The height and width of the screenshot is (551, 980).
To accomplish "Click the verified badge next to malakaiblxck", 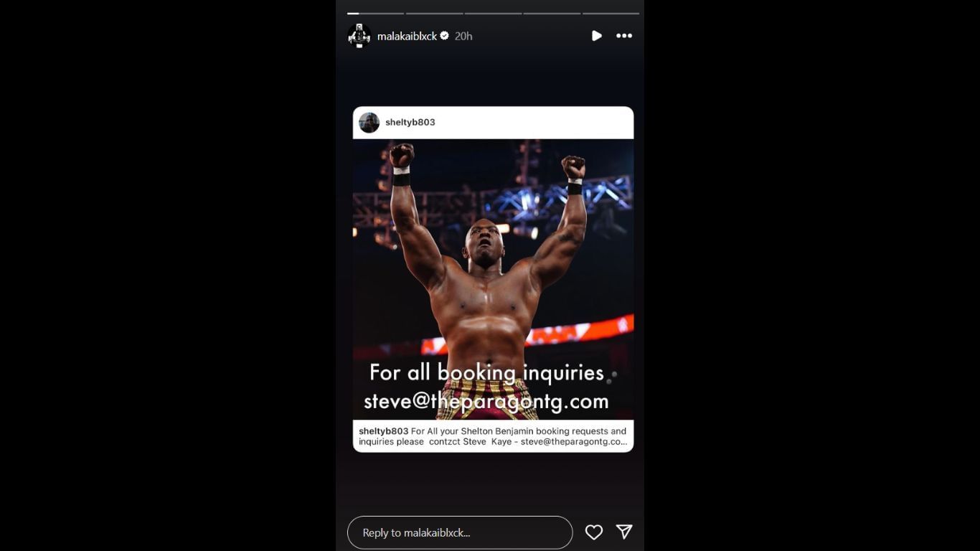I will pyautogui.click(x=445, y=35).
